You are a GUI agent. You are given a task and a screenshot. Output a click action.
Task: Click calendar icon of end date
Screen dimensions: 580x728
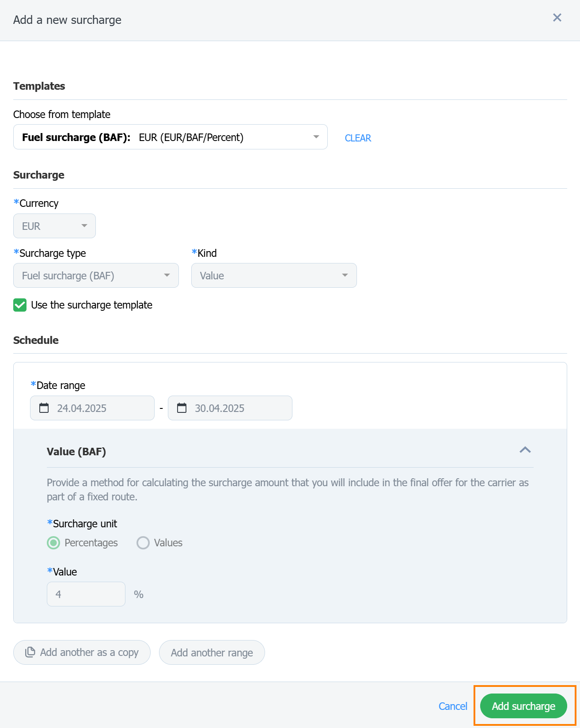click(x=182, y=408)
